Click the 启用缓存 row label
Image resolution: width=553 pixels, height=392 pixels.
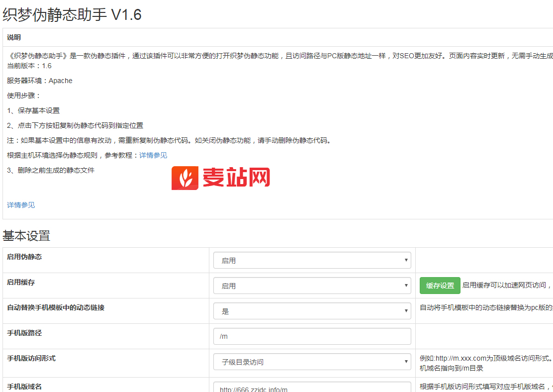pos(21,282)
